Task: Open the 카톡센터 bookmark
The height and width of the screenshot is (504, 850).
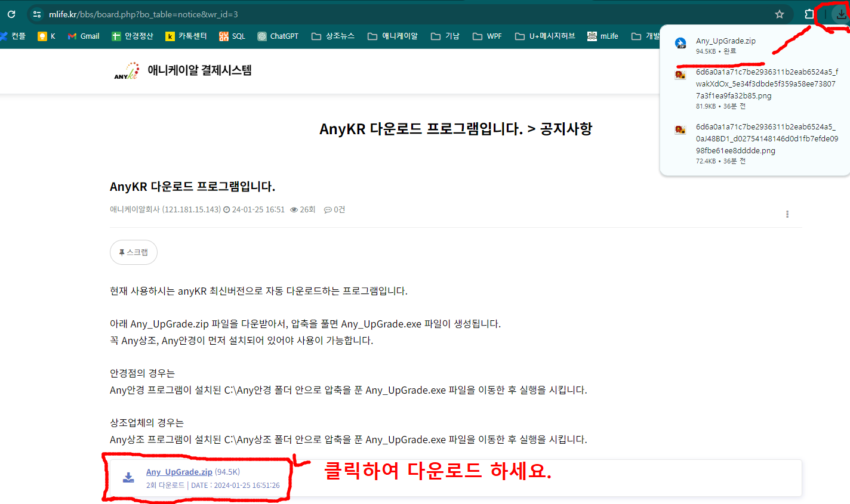Action: [x=186, y=36]
